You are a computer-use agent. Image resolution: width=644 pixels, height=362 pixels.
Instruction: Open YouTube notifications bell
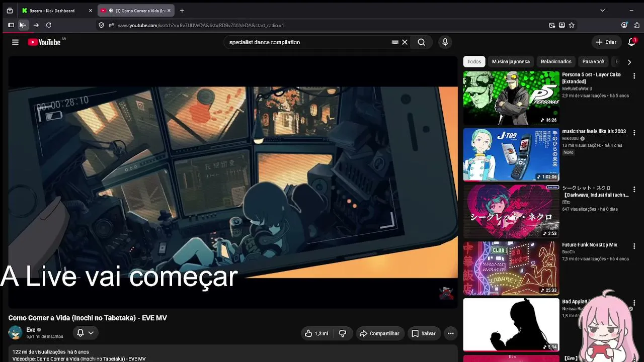coord(632,42)
